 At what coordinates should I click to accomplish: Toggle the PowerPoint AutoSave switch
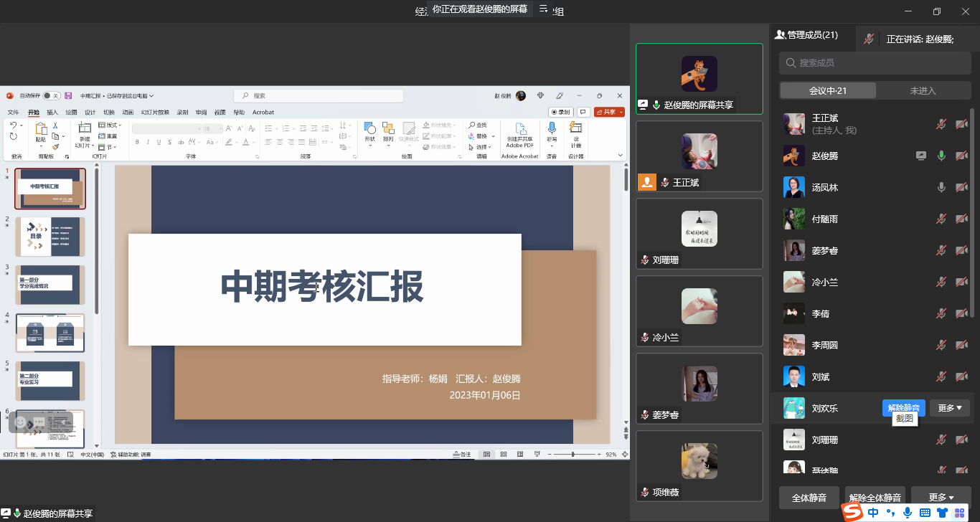pyautogui.click(x=51, y=95)
